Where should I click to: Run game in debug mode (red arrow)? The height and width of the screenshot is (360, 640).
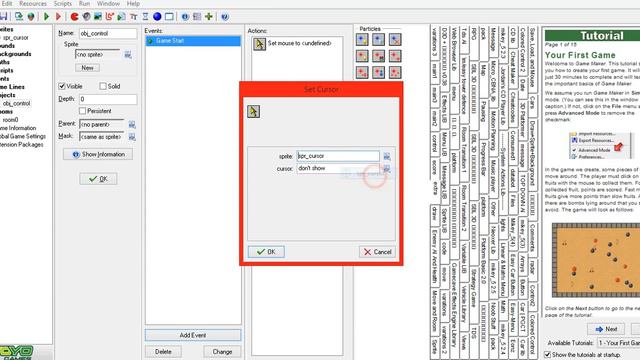point(58,16)
